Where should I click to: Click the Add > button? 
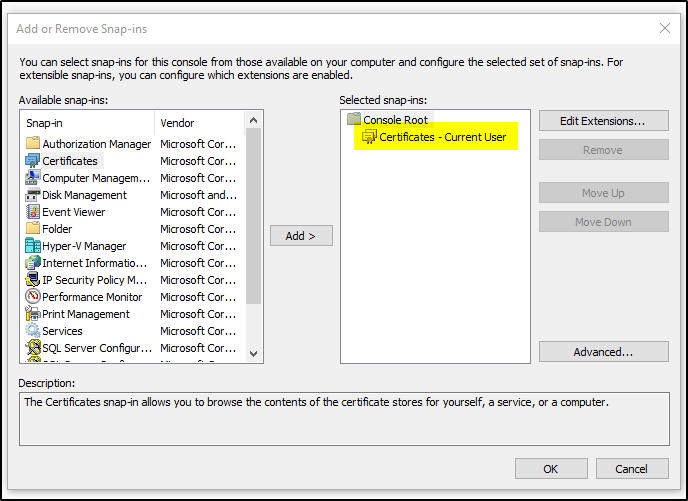point(301,236)
